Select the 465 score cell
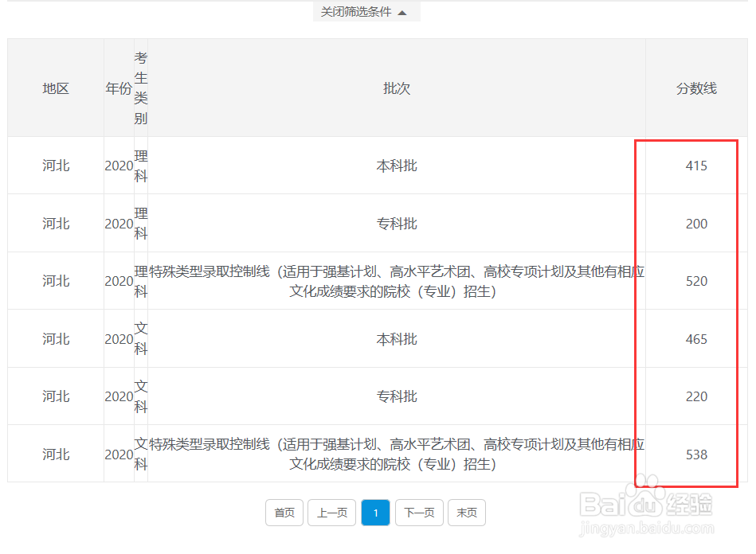The width and height of the screenshot is (756, 554). point(696,339)
